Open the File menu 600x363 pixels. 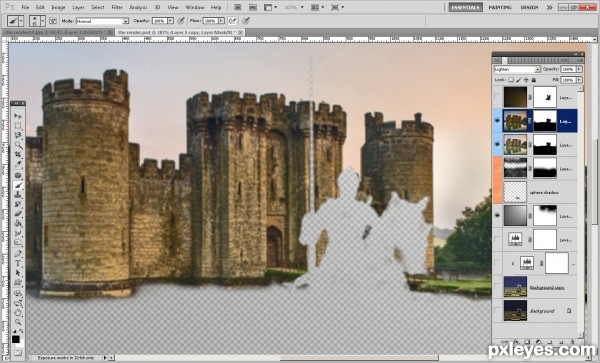coord(25,7)
